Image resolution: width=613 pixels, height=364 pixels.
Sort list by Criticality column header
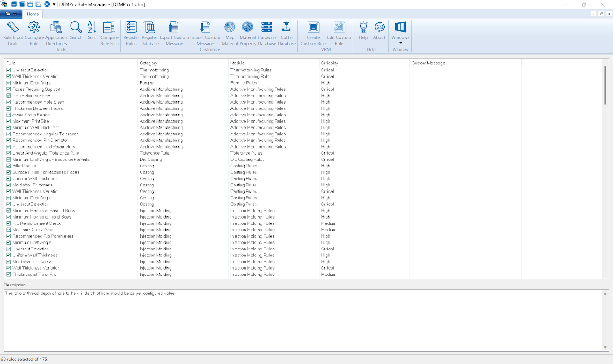tap(330, 63)
